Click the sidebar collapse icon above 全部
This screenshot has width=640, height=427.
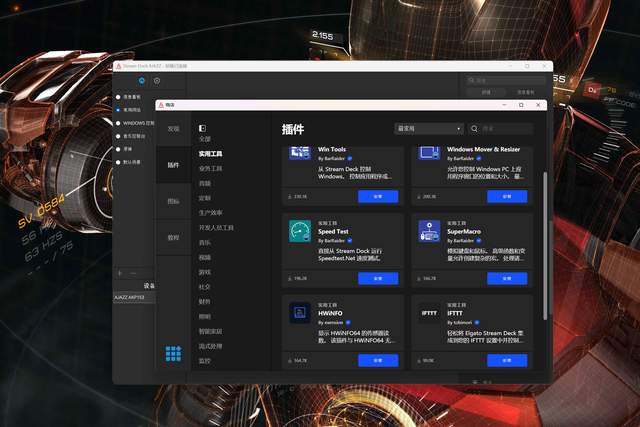(202, 128)
